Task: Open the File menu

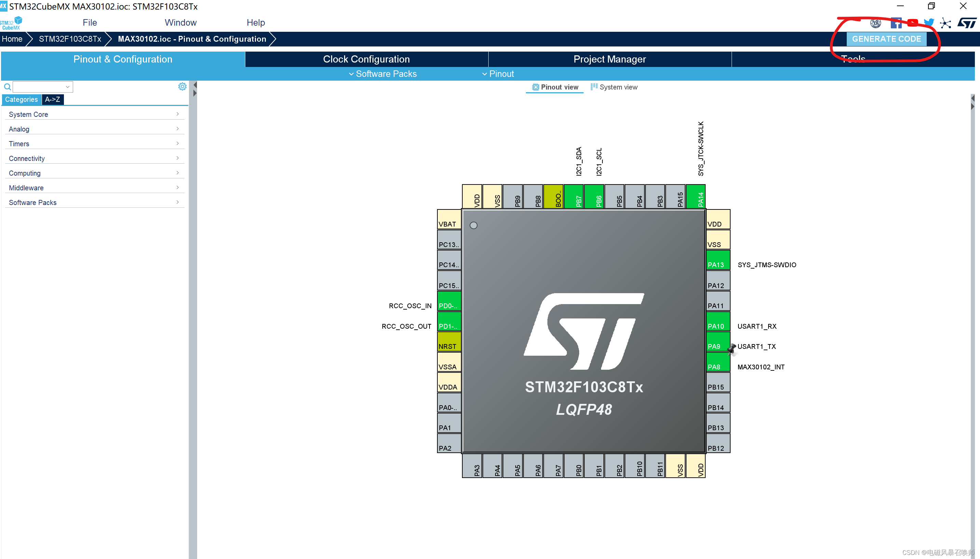Action: [90, 22]
